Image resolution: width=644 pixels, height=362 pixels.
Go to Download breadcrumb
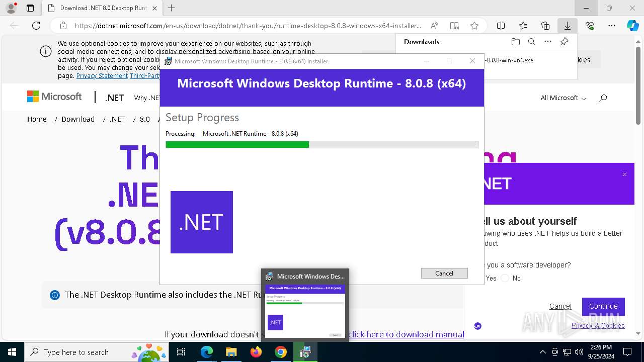point(78,119)
